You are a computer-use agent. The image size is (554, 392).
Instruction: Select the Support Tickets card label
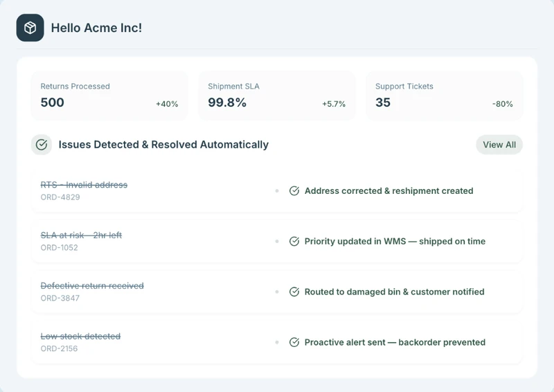404,87
